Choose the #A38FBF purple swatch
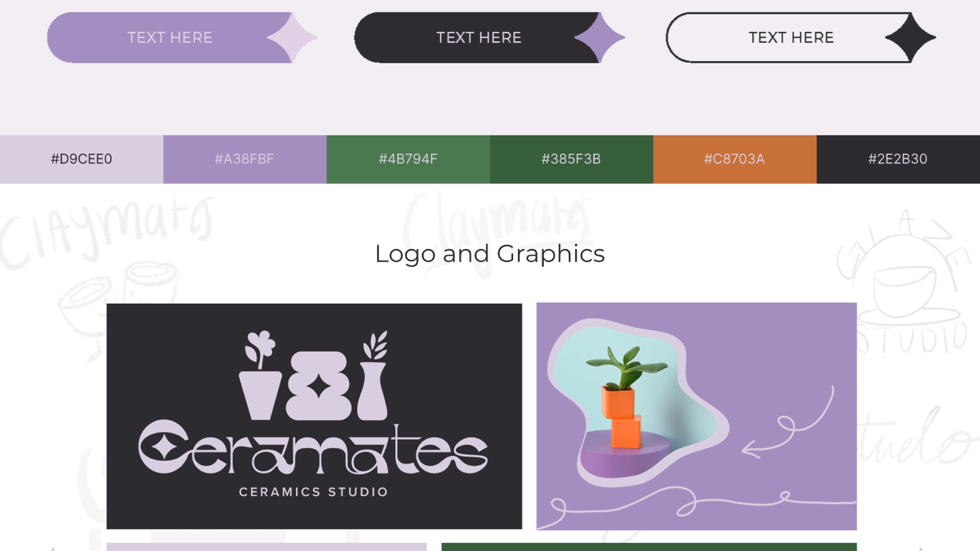Viewport: 980px width, 551px height. click(x=245, y=159)
